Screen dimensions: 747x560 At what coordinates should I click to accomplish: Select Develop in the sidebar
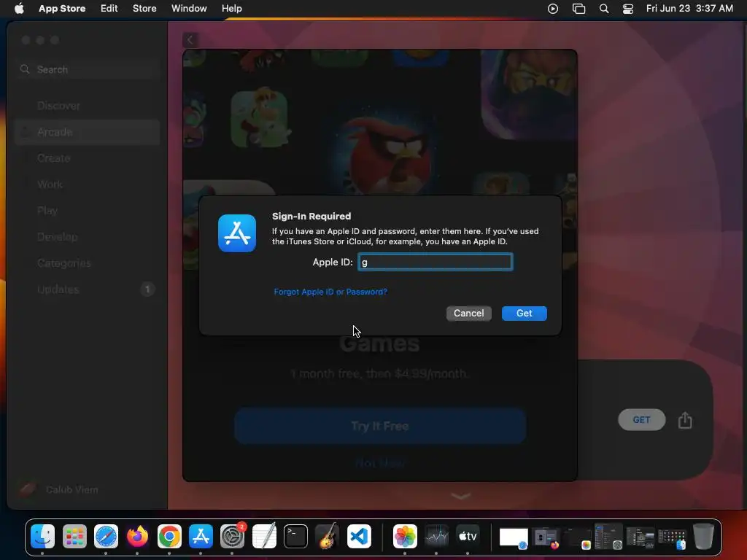point(87,237)
